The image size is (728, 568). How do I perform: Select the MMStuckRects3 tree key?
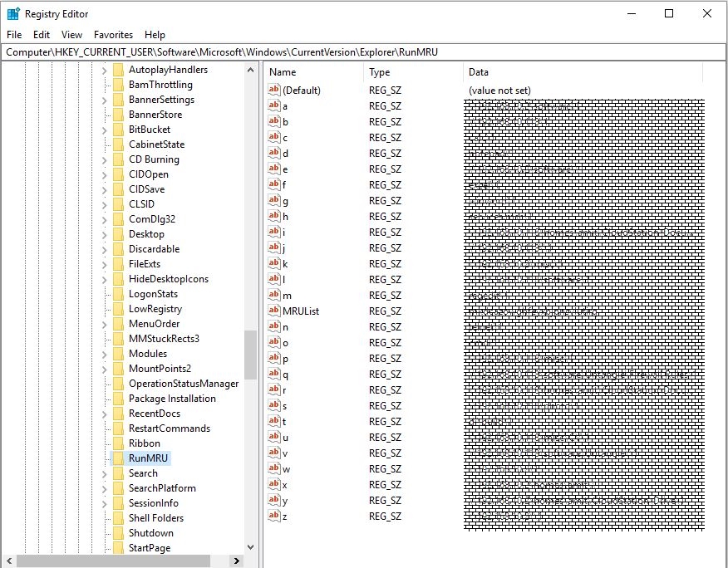point(164,339)
